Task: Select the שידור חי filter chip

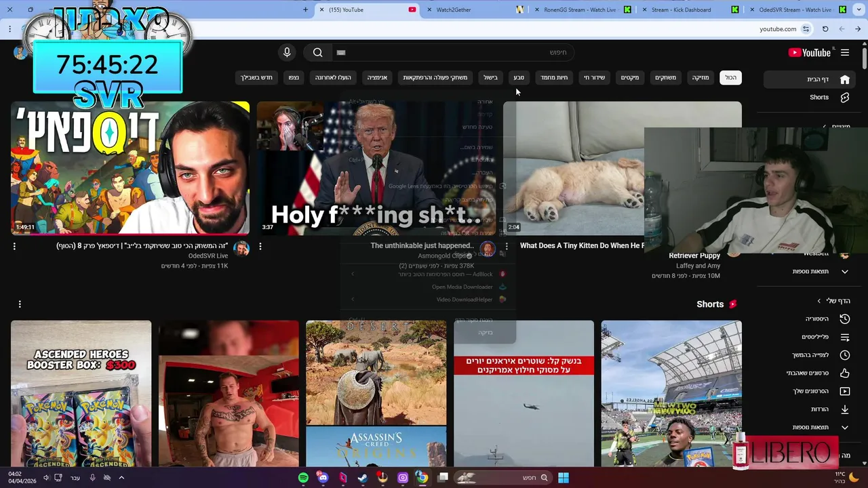Action: tap(594, 78)
